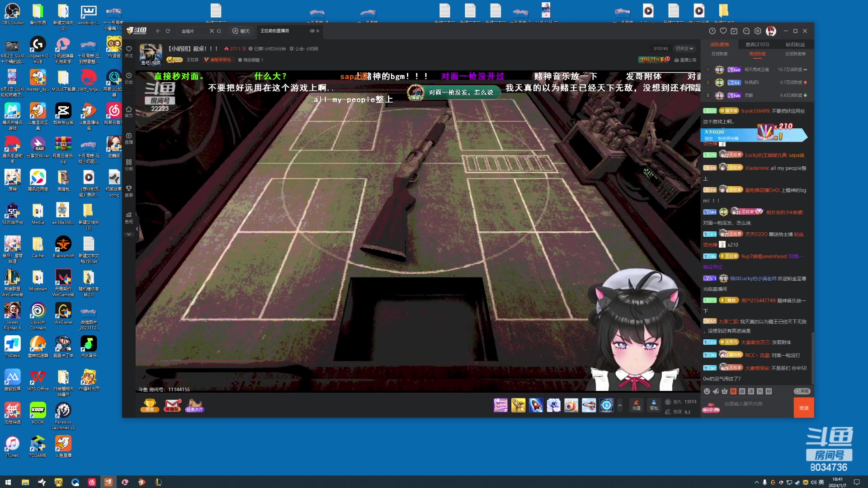Toggle the 粉 fan danmaku style
The width and height of the screenshot is (868, 488).
733,391
